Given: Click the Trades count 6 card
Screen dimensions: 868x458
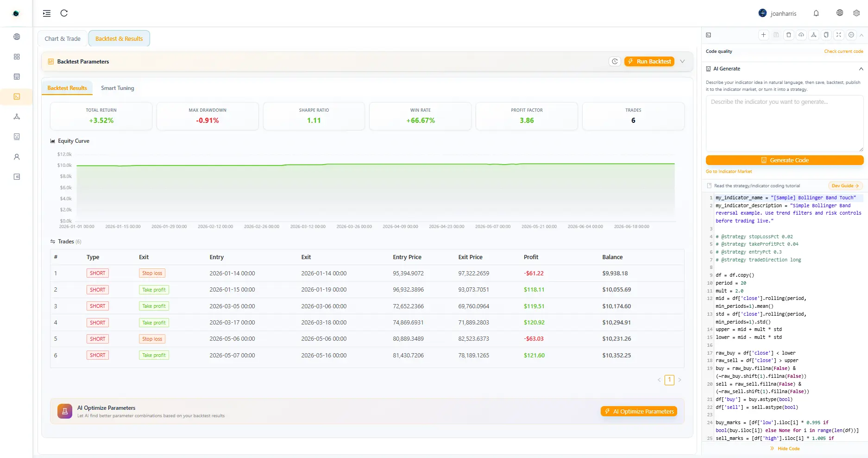Looking at the screenshot, I should click(x=633, y=116).
